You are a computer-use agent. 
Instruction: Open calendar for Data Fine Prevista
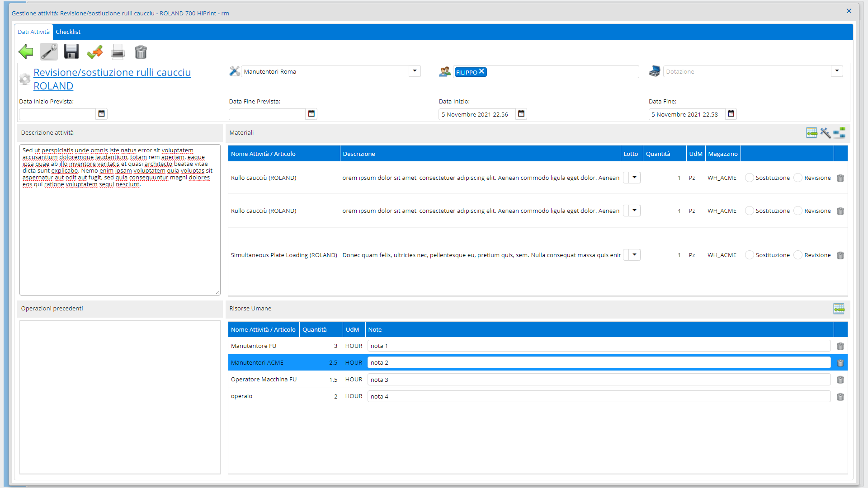click(x=311, y=114)
